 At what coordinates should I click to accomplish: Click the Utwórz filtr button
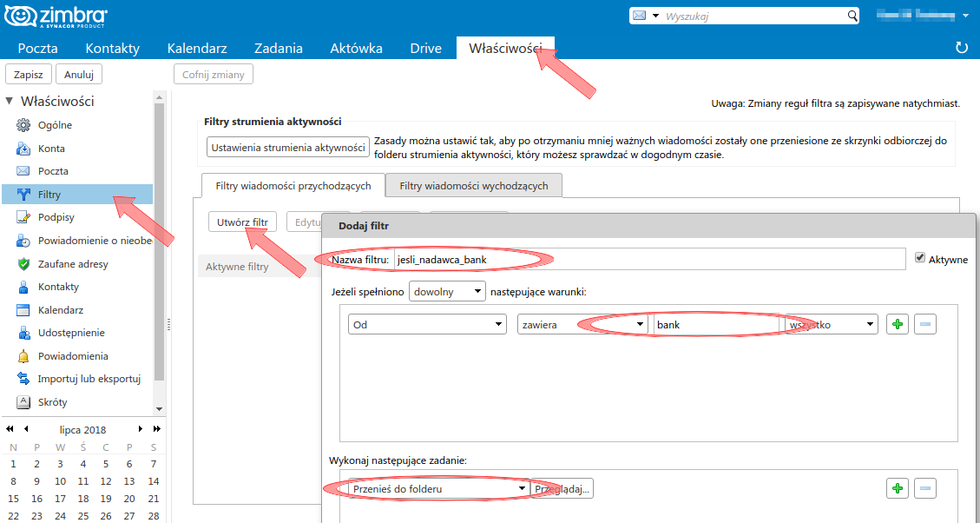click(x=242, y=222)
